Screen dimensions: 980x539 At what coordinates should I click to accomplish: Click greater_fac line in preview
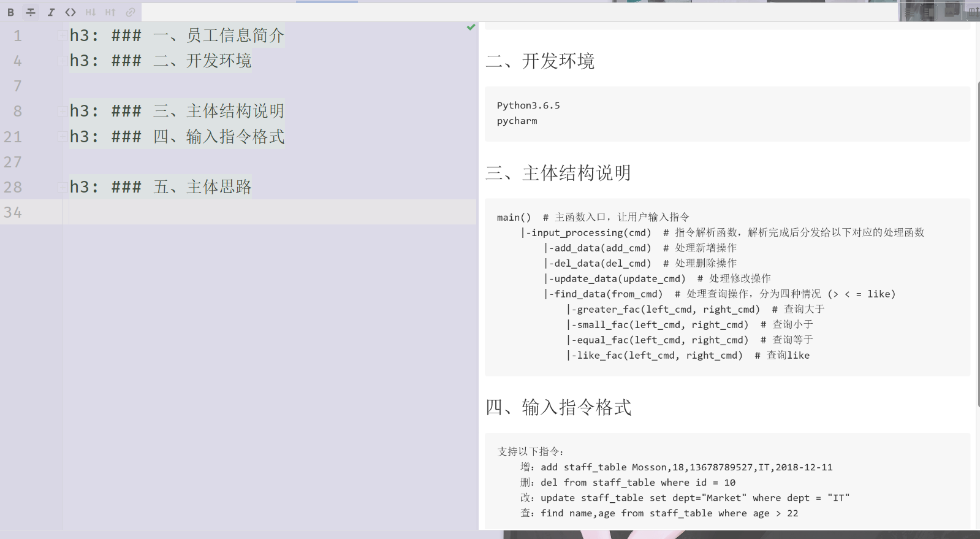click(x=696, y=309)
